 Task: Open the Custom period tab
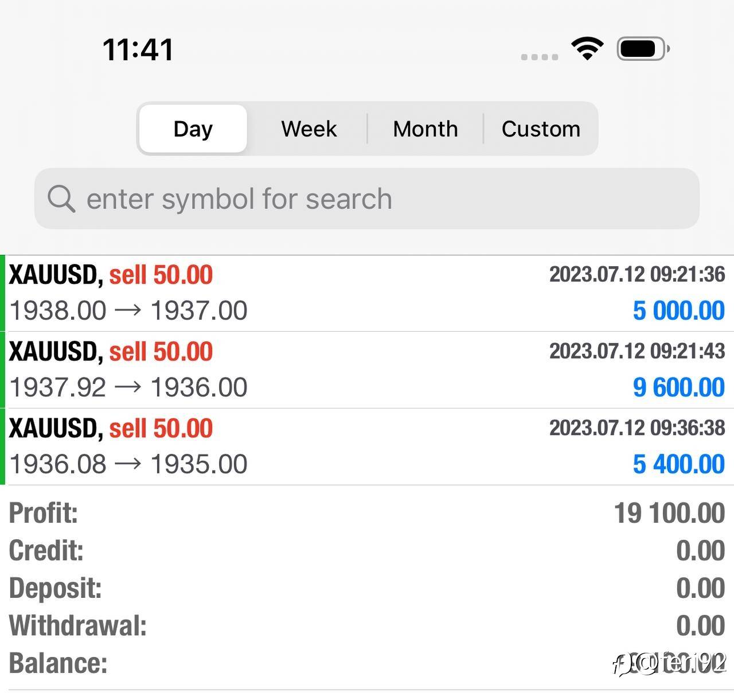[x=541, y=129]
